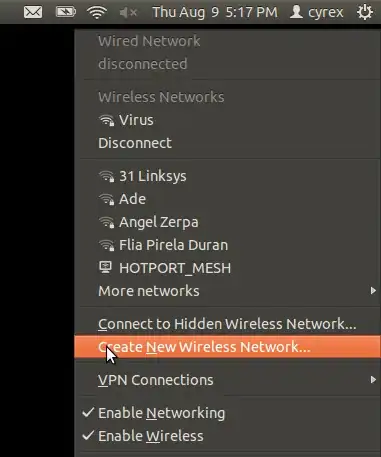Image resolution: width=381 pixels, height=457 pixels.
Task: Click the signal icon beside Virus network
Action: click(107, 120)
